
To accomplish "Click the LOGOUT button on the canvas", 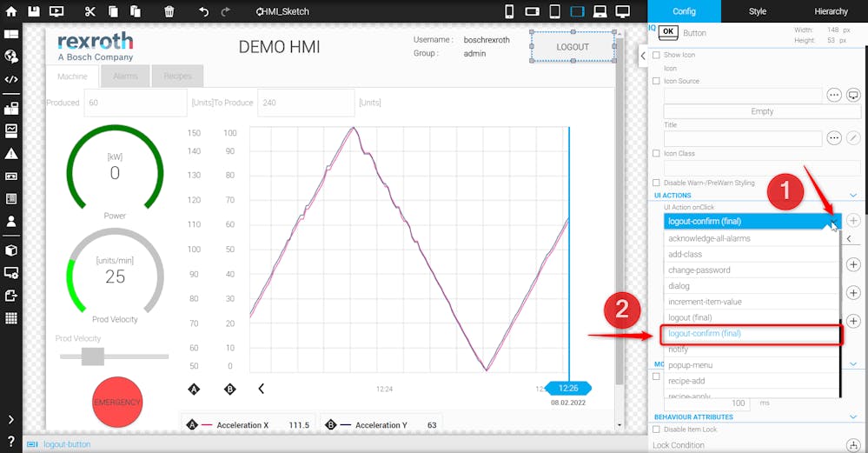I will (573, 47).
